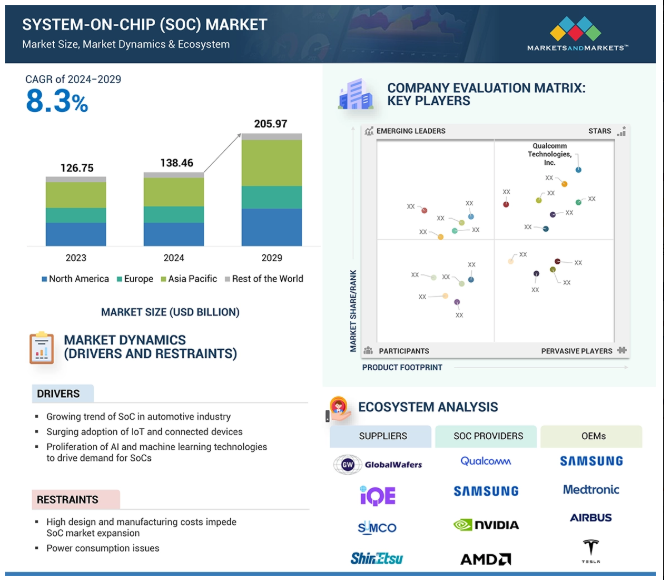The height and width of the screenshot is (580, 664).
Task: Click the 2029 stacked bar
Action: coord(271,190)
